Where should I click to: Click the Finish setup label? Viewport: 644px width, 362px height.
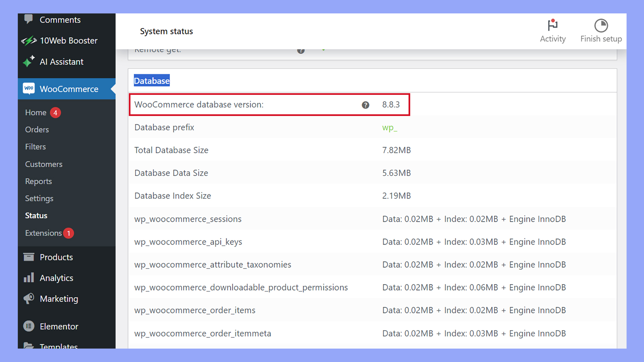coord(601,39)
